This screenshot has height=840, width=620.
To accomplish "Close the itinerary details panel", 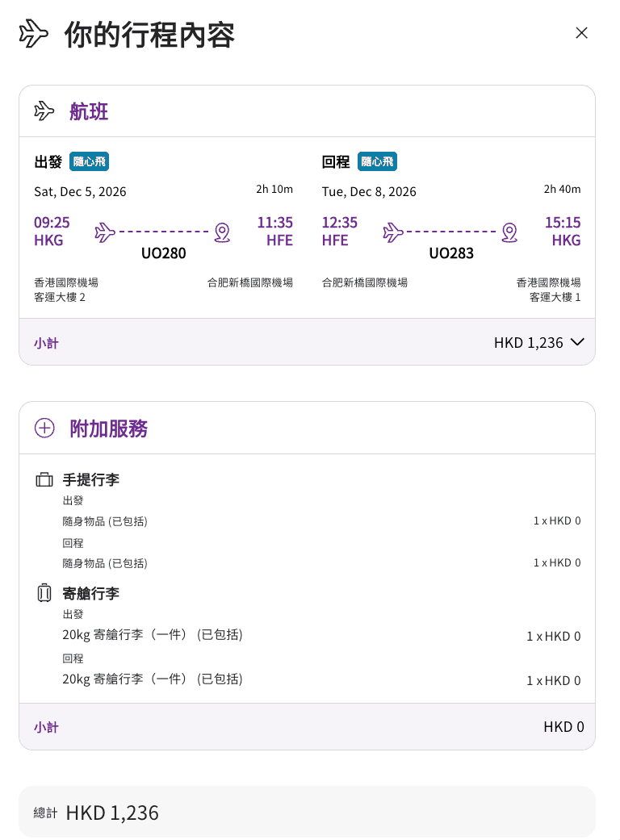I will (581, 33).
